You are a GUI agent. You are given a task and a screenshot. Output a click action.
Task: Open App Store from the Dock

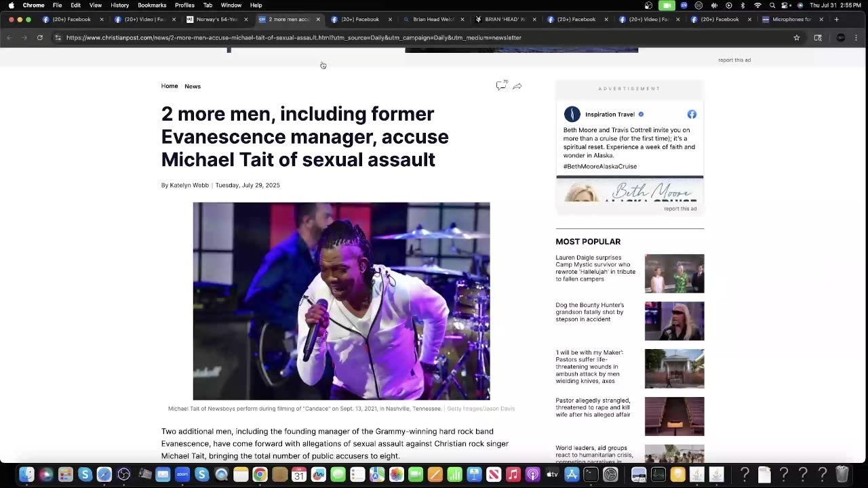[572, 474]
